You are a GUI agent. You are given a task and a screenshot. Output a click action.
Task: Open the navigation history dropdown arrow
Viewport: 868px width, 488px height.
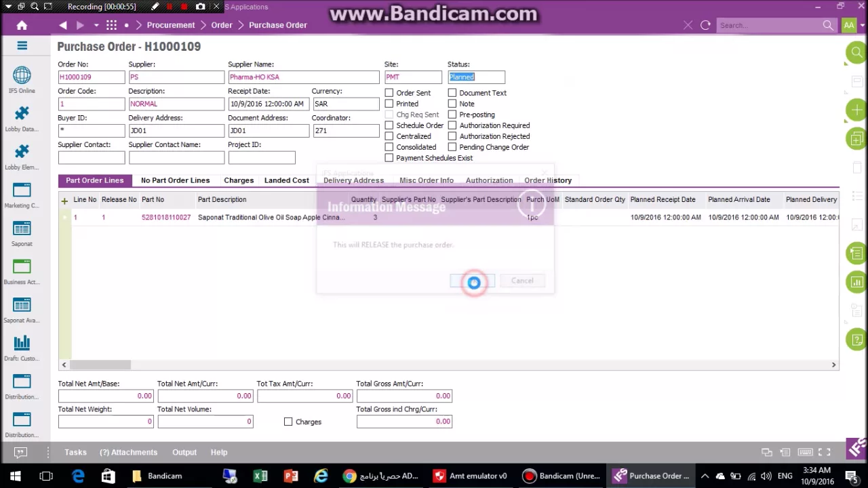[x=96, y=25]
